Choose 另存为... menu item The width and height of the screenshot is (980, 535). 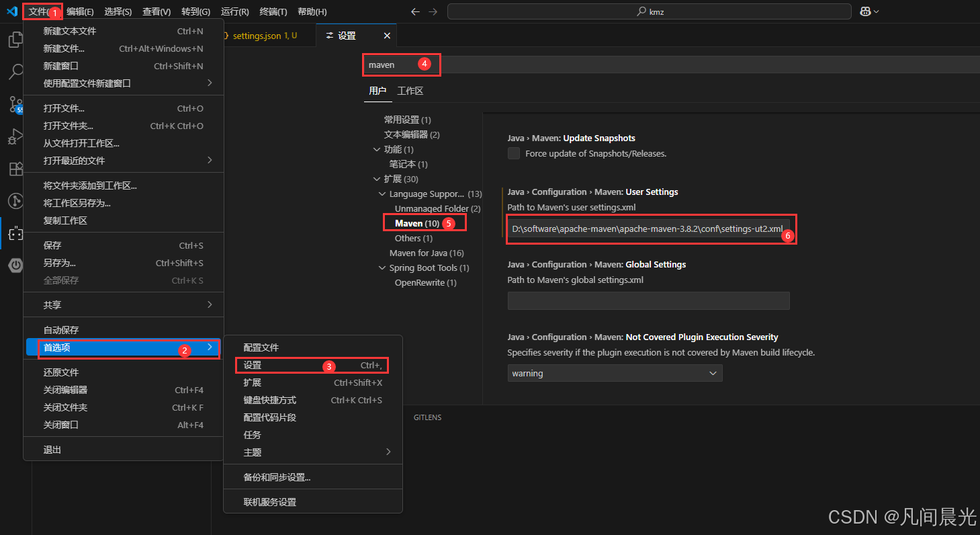[124, 263]
